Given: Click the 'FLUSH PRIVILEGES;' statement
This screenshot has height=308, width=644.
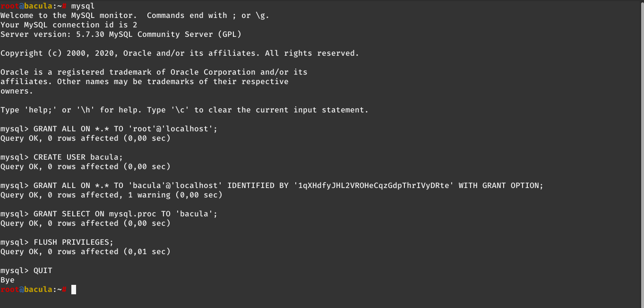Looking at the screenshot, I should pyautogui.click(x=74, y=242).
